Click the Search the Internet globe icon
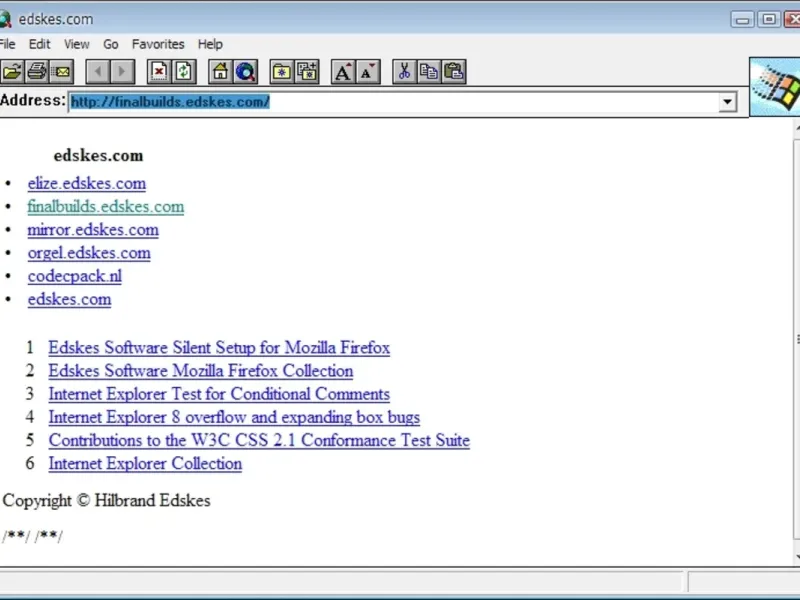 click(245, 71)
